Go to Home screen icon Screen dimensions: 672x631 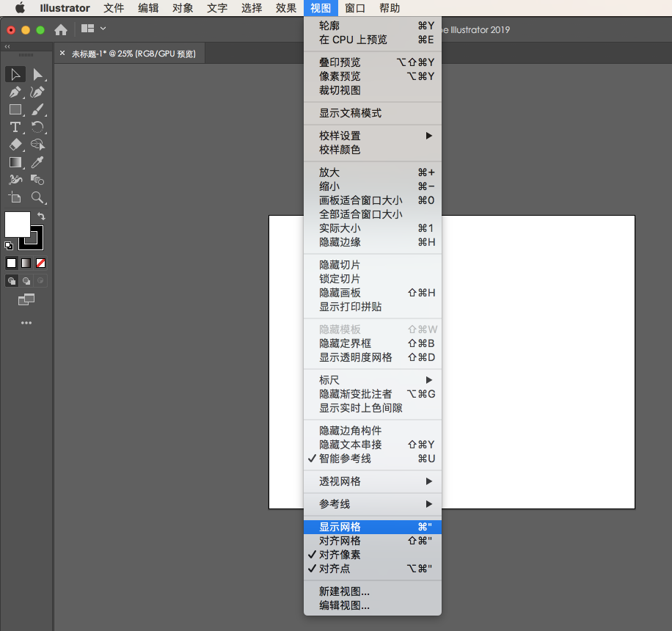pyautogui.click(x=61, y=29)
